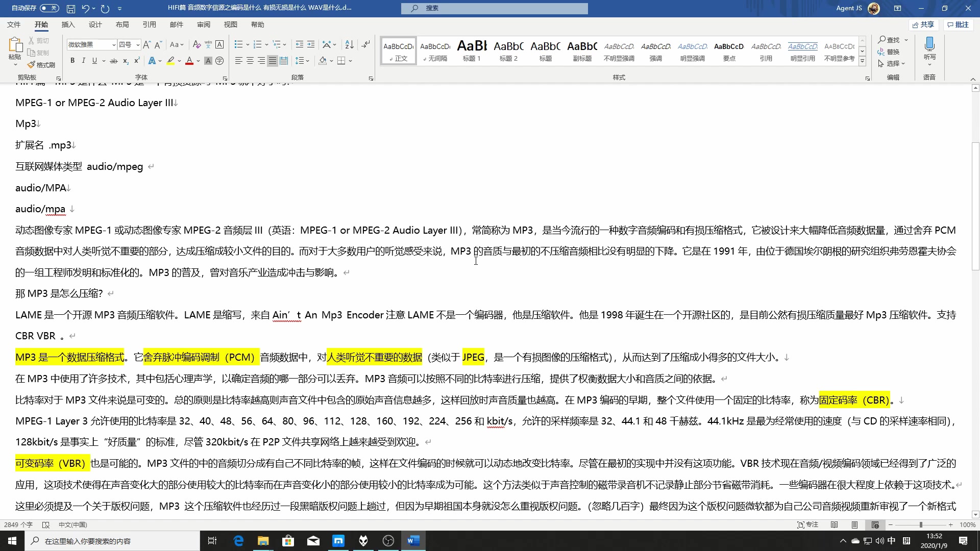Click the 共享 (Share) button
Screen dimensions: 980x551
click(923, 24)
